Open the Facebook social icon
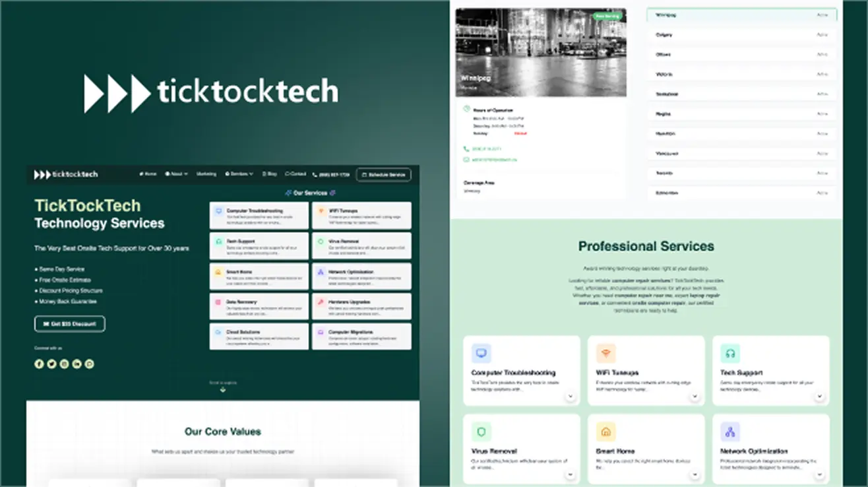 [x=39, y=364]
